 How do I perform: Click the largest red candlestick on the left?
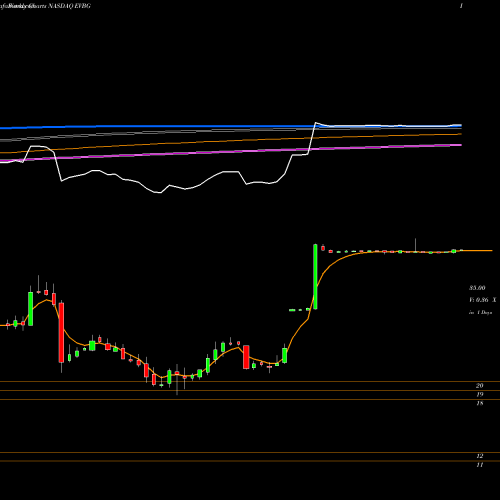61,333
